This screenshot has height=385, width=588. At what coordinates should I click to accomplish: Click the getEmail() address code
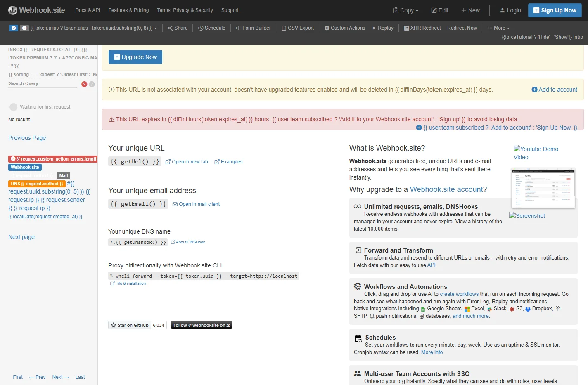click(138, 204)
